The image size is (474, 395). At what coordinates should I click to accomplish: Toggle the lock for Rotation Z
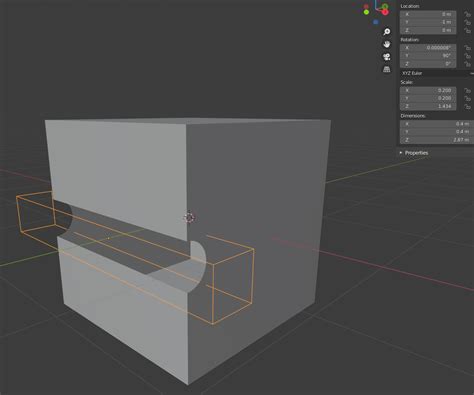coord(467,64)
